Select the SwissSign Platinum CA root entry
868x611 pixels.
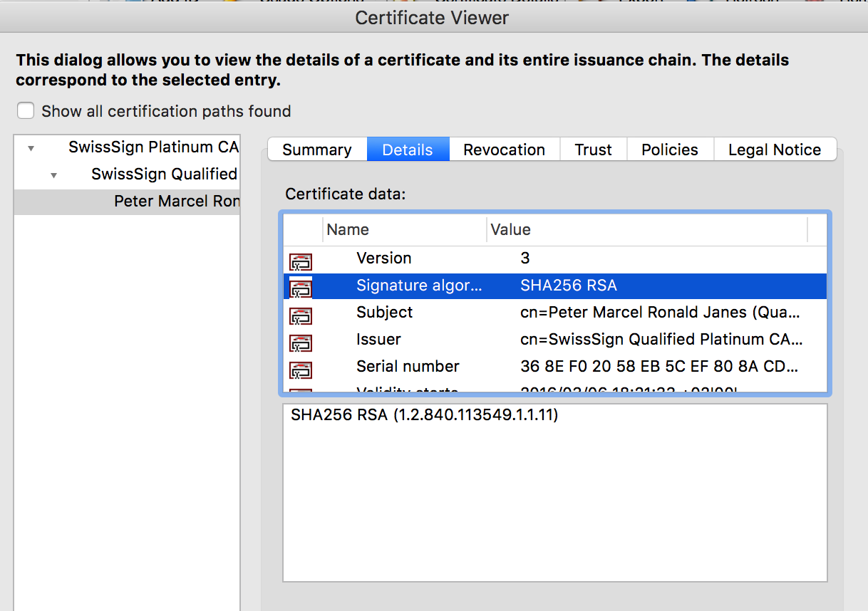pos(153,147)
